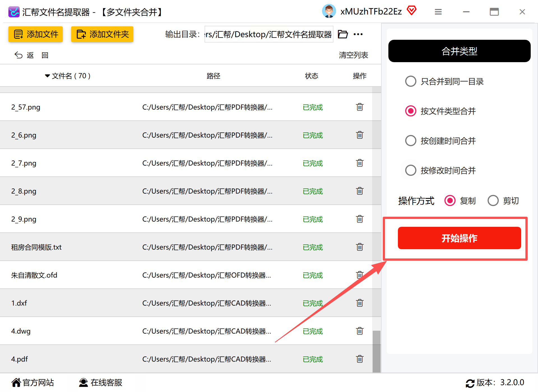Screen dimensions: 538x392
Task: Choose 剪切 operation mode
Action: coord(493,200)
